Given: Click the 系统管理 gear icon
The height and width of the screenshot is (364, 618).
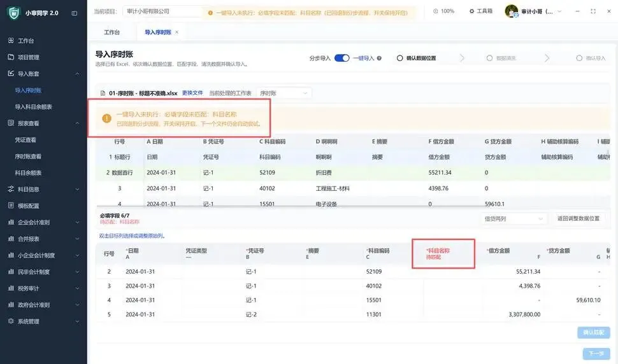Looking at the screenshot, I should pos(11,321).
